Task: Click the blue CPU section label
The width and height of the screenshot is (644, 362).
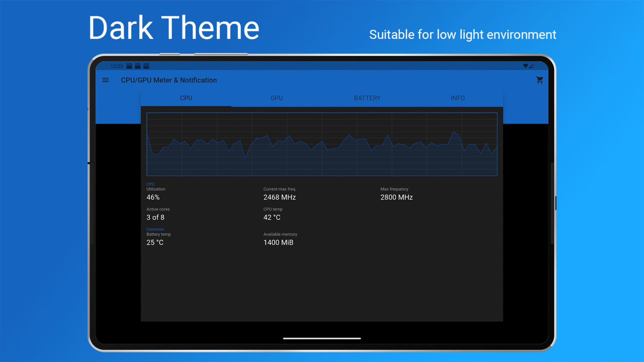Action: (151, 184)
